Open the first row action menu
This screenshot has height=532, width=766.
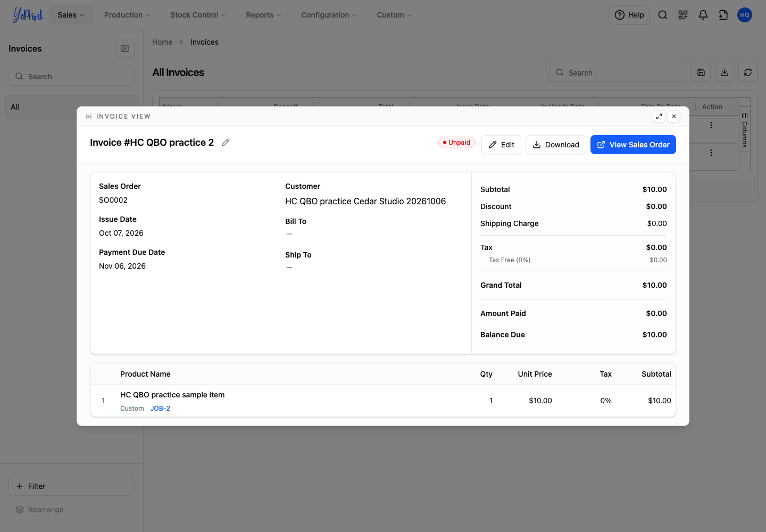click(x=711, y=125)
